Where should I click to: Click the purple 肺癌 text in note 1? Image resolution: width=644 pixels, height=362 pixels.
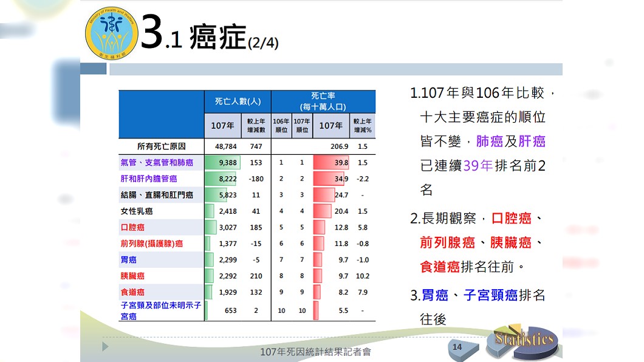[x=490, y=142]
